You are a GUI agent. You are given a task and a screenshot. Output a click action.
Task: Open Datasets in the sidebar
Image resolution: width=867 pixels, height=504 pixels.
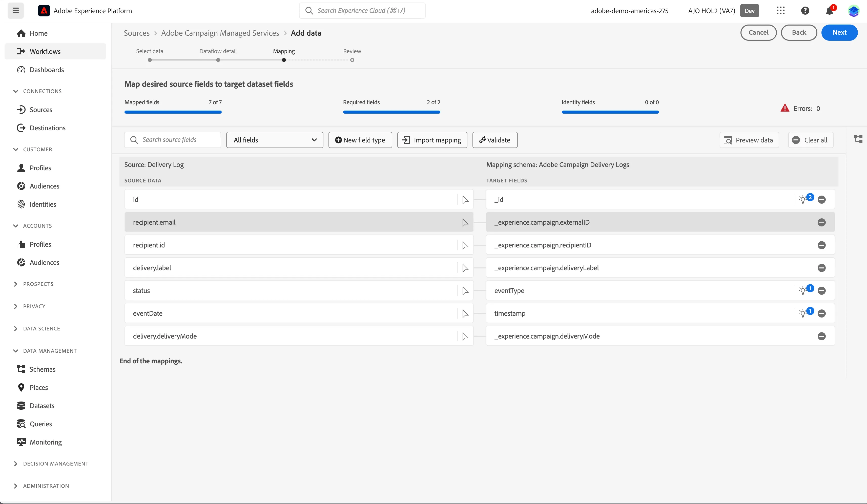pos(42,406)
